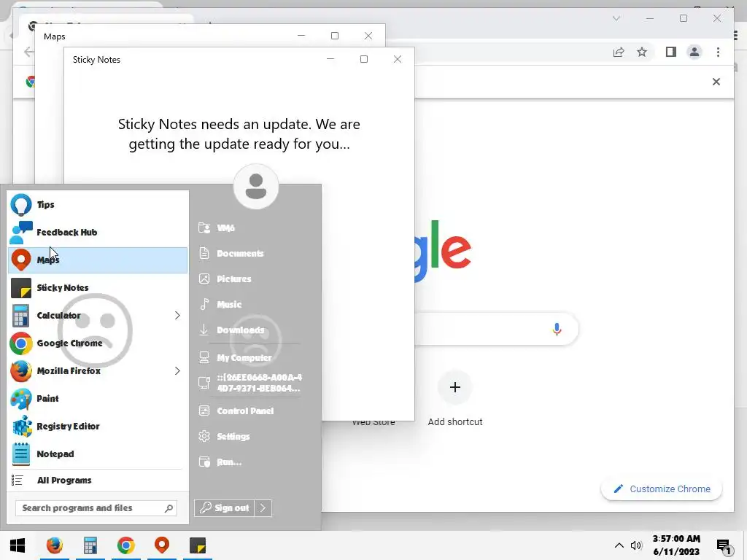Maximize the Sticky Notes window
The height and width of the screenshot is (560, 747).
click(364, 59)
